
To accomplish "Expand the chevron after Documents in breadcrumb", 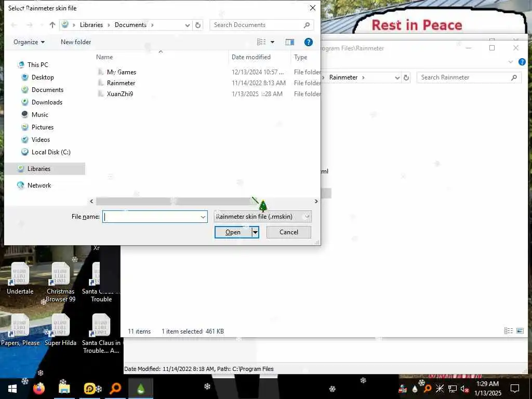I will [x=152, y=25].
